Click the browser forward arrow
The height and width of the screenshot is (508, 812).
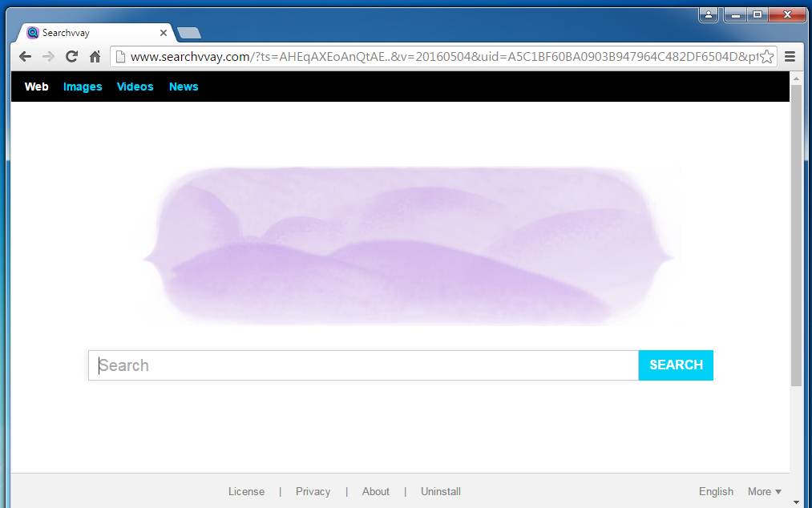[48, 56]
